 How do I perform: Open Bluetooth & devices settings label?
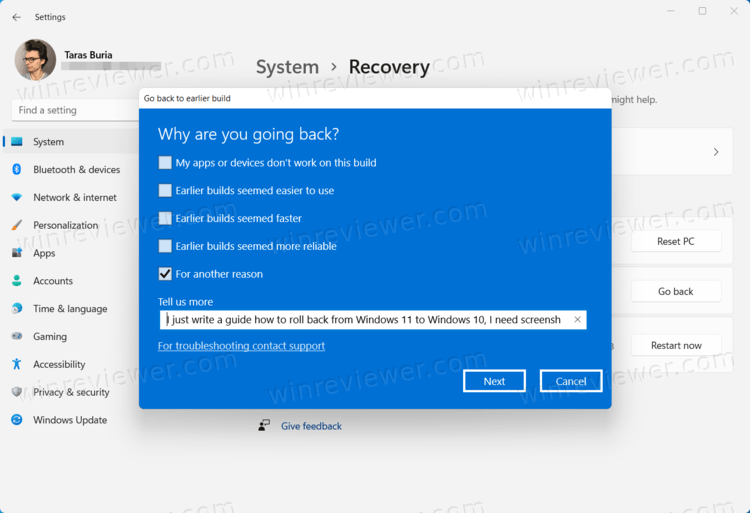coord(77,170)
